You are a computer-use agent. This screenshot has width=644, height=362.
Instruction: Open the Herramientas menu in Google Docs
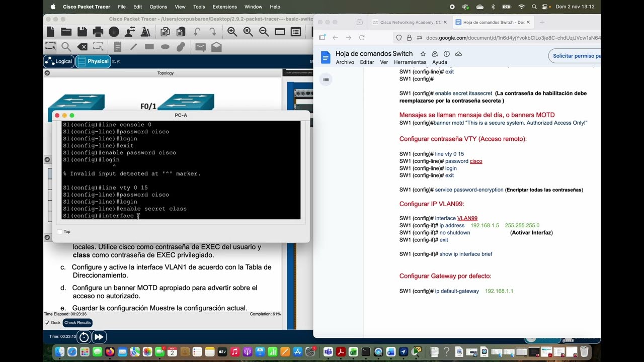pos(410,62)
